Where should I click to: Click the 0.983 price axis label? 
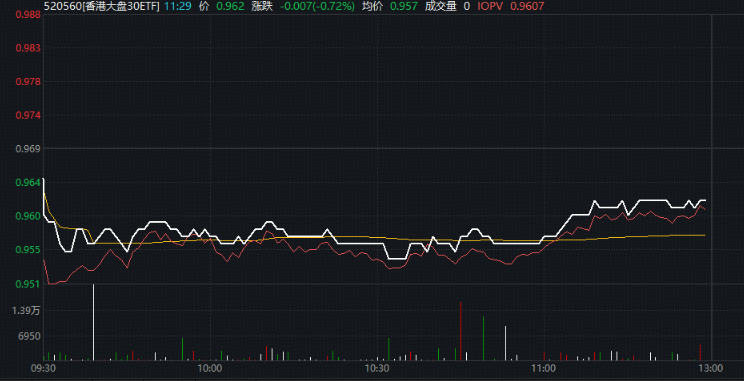click(x=28, y=48)
